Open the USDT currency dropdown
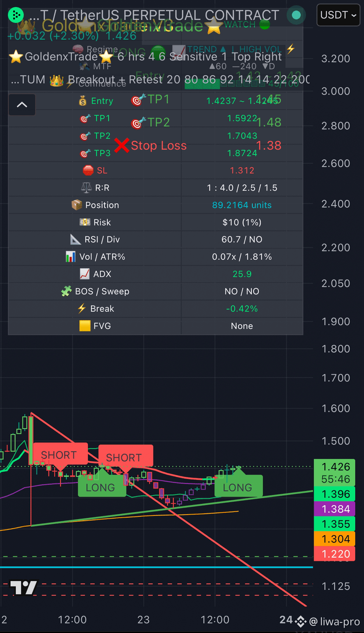The image size is (364, 633). (339, 15)
